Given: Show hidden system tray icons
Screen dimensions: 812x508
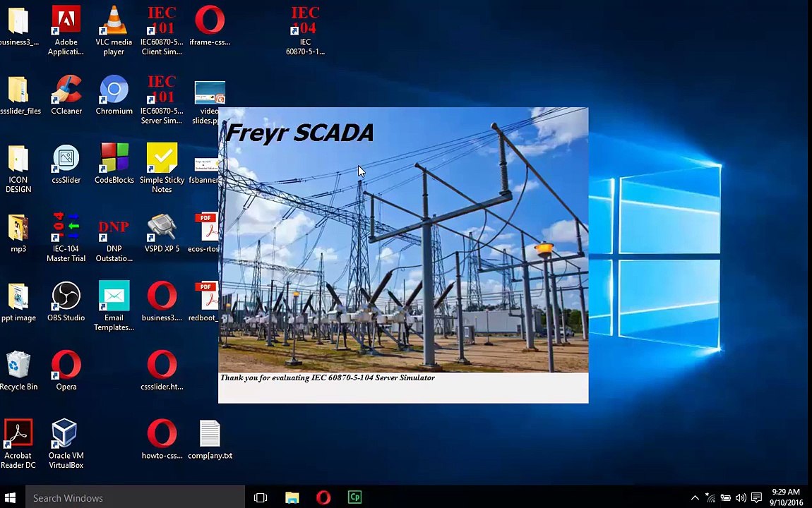Looking at the screenshot, I should [695, 497].
